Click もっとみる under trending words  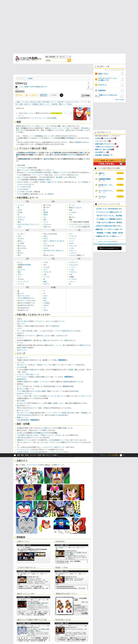[120, 99]
